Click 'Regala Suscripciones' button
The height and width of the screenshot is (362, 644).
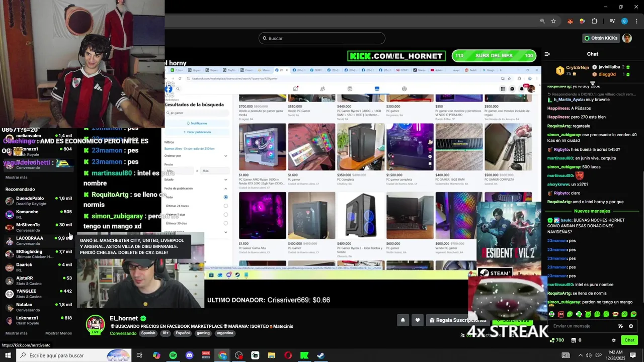pyautogui.click(x=457, y=320)
